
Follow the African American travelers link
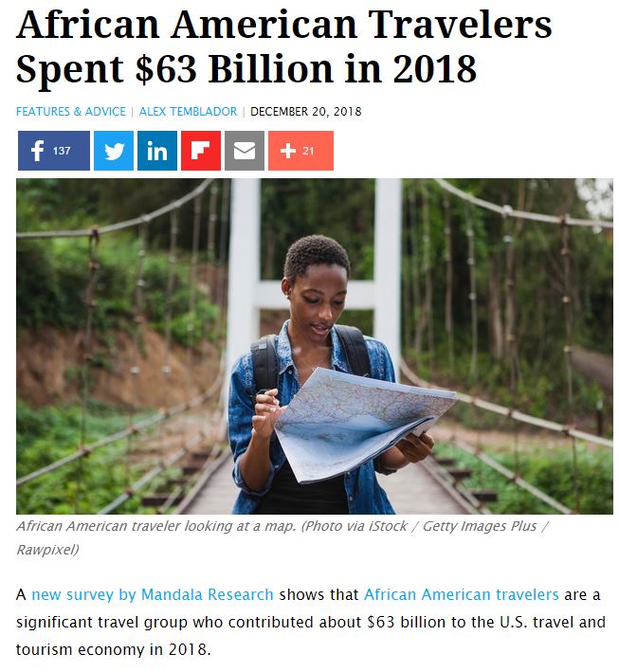coord(462,594)
